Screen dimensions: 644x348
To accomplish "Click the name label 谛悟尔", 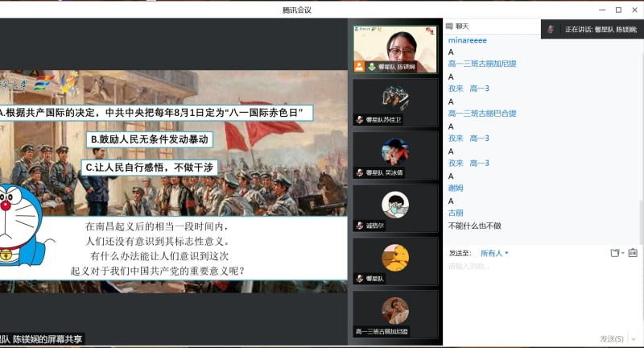I will pos(374,226).
